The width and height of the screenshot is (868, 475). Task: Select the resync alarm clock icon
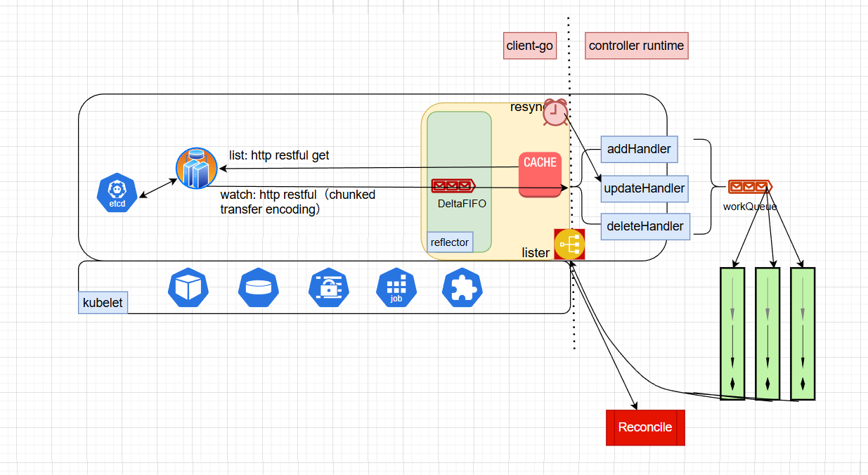pos(555,112)
